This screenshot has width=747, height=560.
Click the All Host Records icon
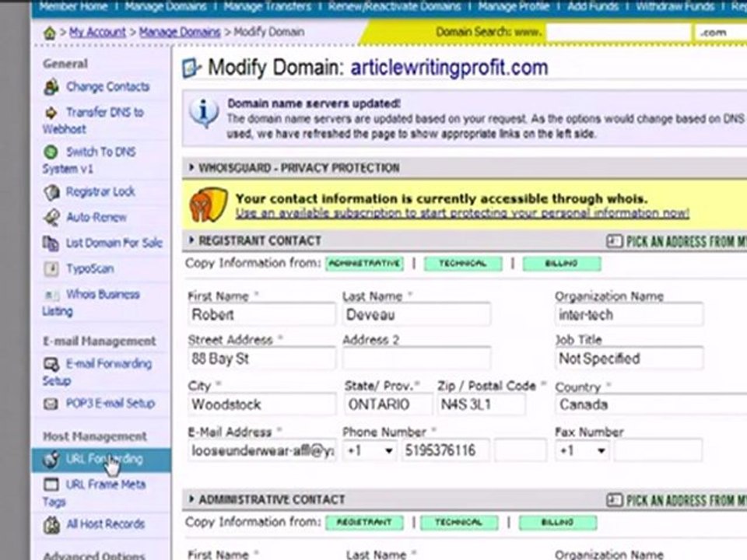51,524
